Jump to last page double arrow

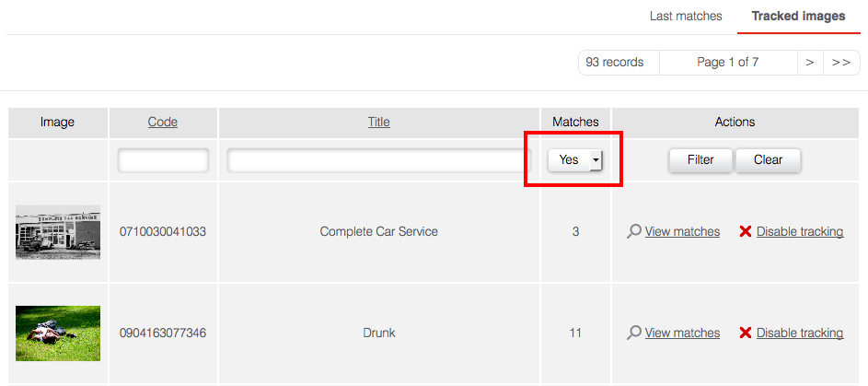pyautogui.click(x=840, y=63)
